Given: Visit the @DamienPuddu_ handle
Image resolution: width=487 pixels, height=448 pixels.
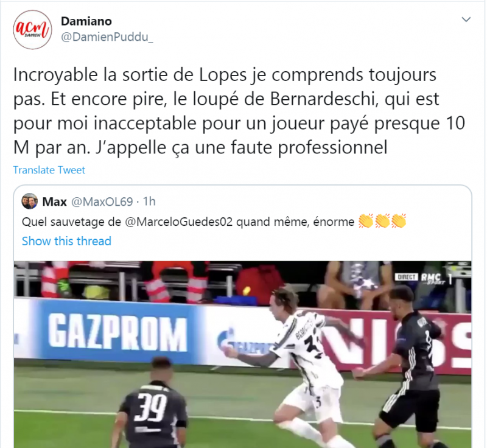Looking at the screenshot, I should pyautogui.click(x=107, y=37).
